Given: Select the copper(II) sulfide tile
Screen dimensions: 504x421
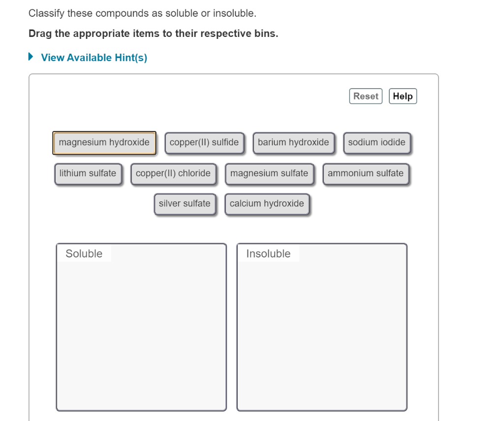Looking at the screenshot, I should click(x=205, y=143).
